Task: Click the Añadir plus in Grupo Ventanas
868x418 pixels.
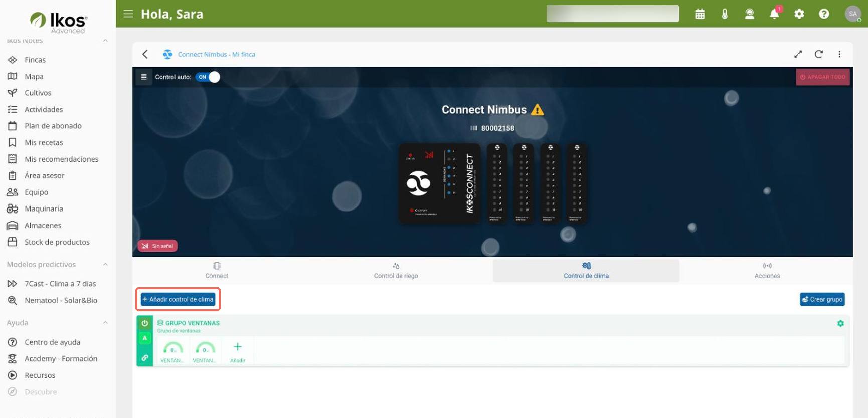Action: click(x=238, y=351)
